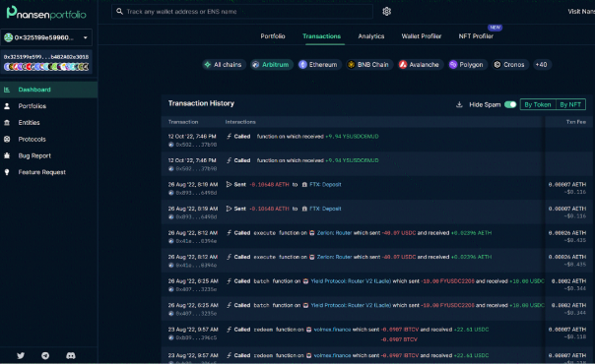
Task: Open Entities in the sidebar
Action: (x=48, y=123)
